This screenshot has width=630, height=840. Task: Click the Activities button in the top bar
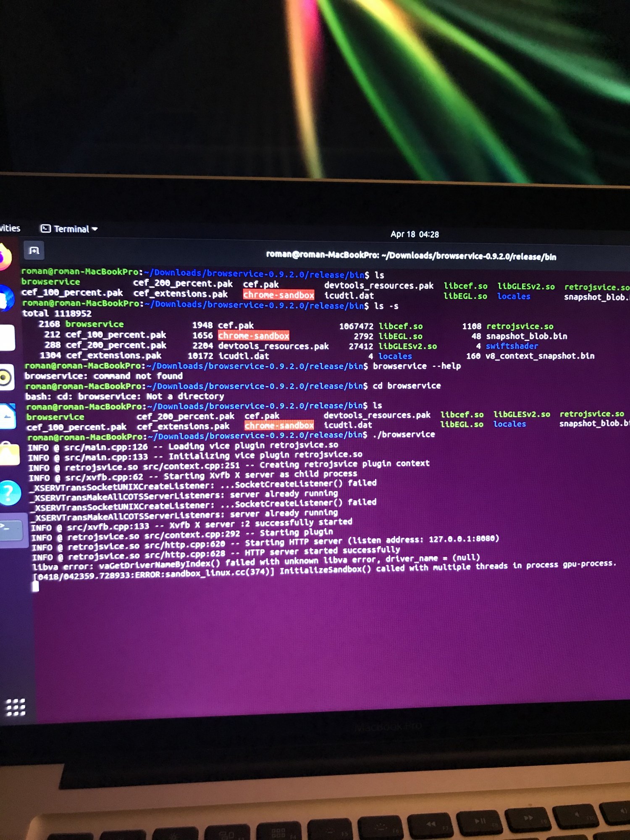tap(10, 228)
